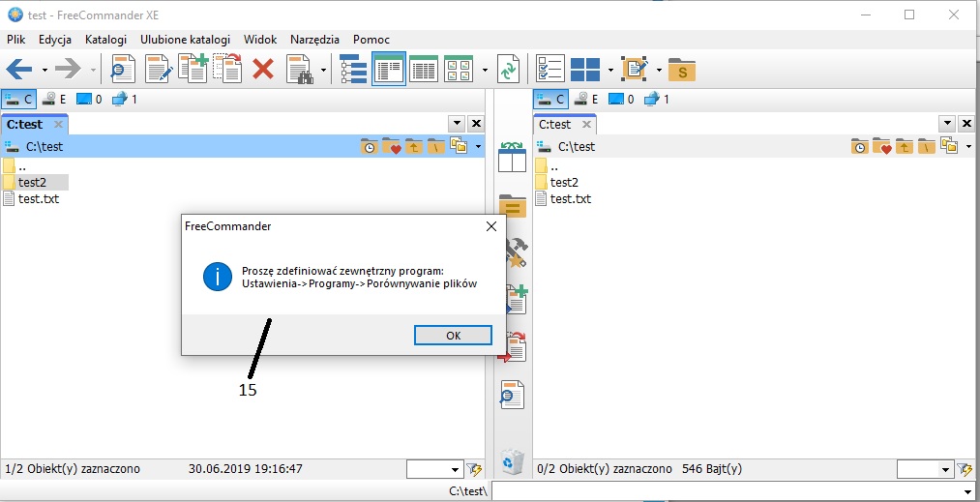980x502 pixels.
Task: Toggle the folder tree view icon
Action: coord(353,69)
